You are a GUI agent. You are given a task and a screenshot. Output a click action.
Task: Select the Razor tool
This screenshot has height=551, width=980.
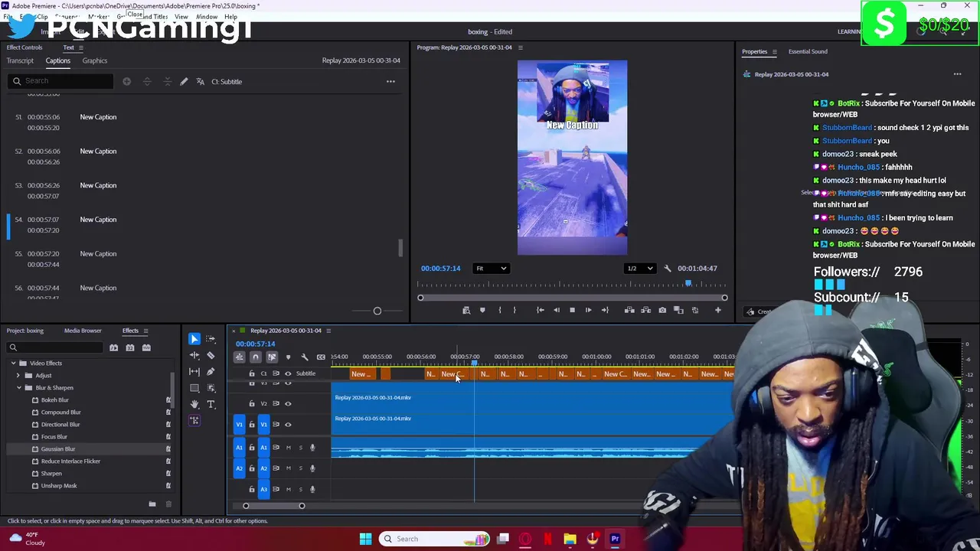(x=211, y=355)
